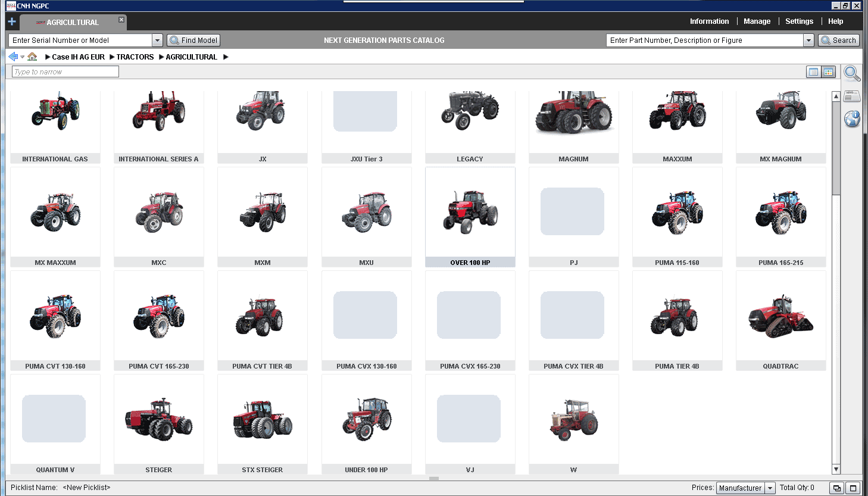Open the MXU tractor thumbnail
Image resolution: width=868 pixels, height=496 pixels.
(367, 217)
